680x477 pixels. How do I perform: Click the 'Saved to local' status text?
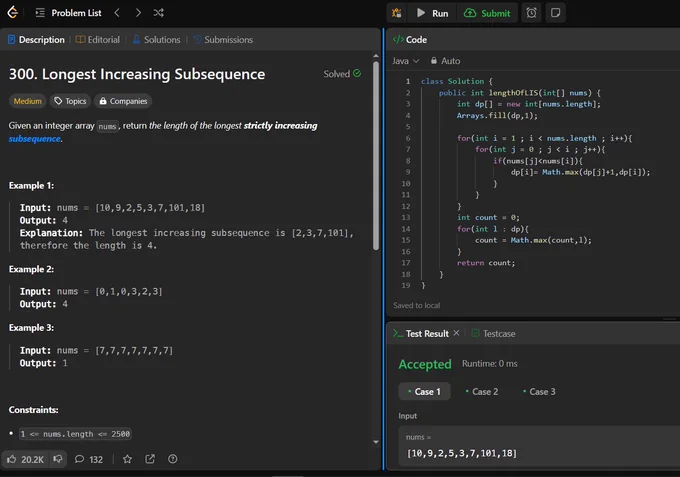[416, 305]
